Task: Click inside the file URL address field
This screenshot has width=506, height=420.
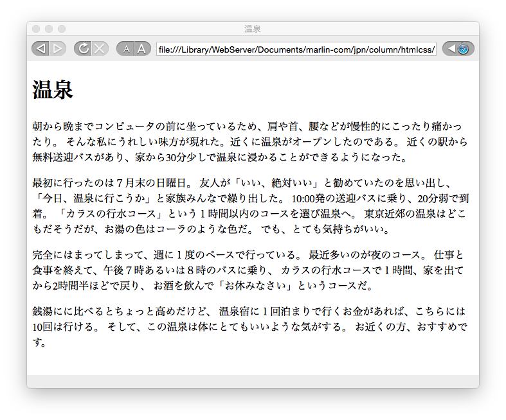Action: point(296,49)
